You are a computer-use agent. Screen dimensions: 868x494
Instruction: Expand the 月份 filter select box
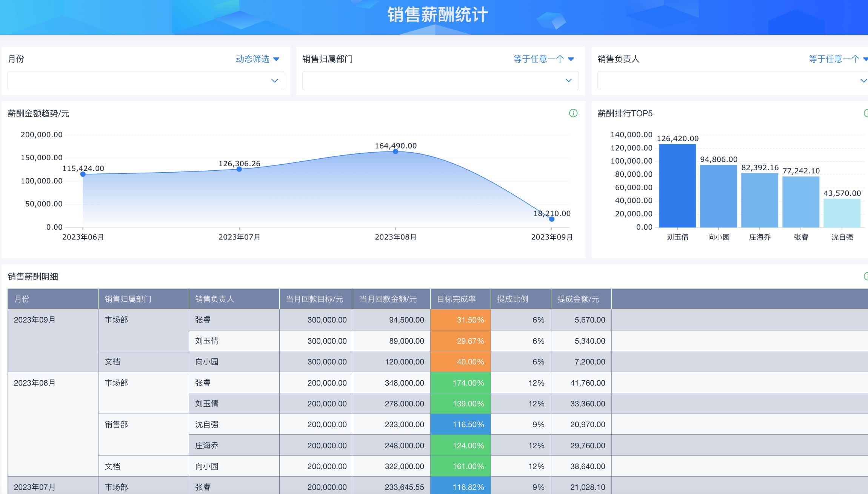tap(146, 80)
